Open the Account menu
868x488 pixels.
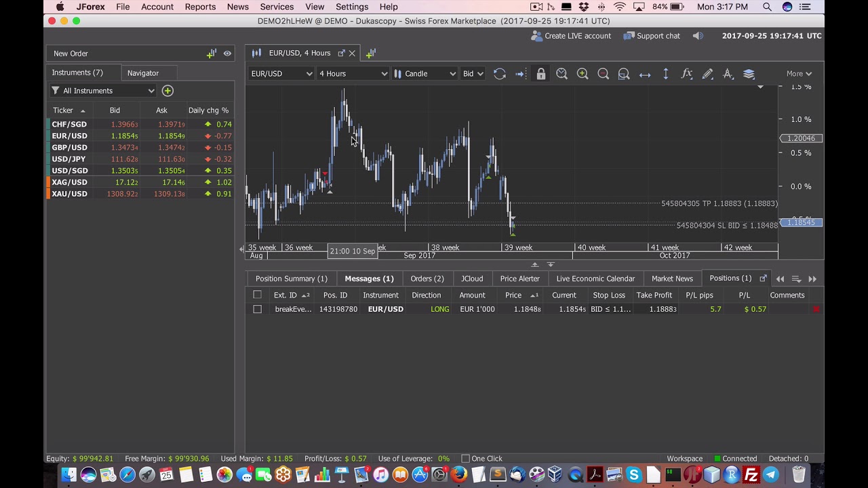pos(157,7)
